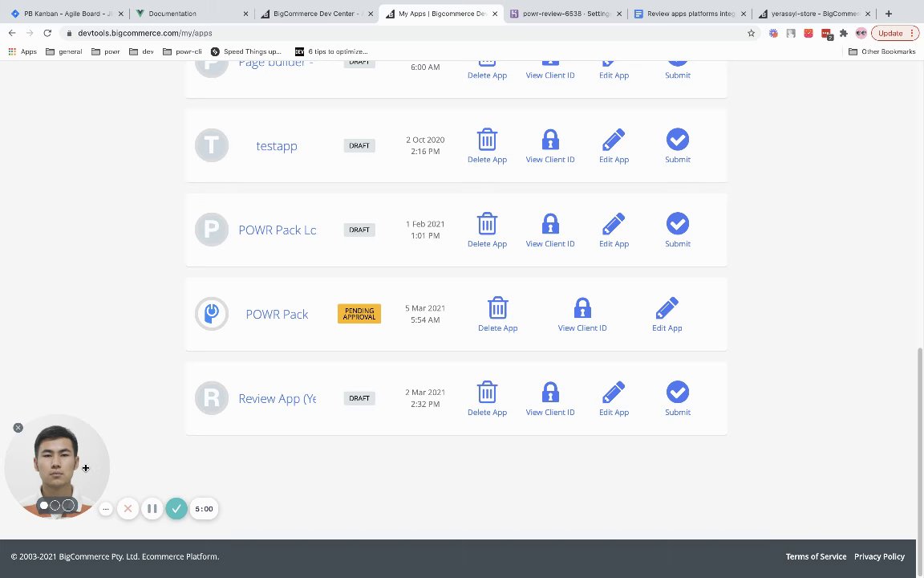Close the recorder camera bubble

[x=18, y=428]
